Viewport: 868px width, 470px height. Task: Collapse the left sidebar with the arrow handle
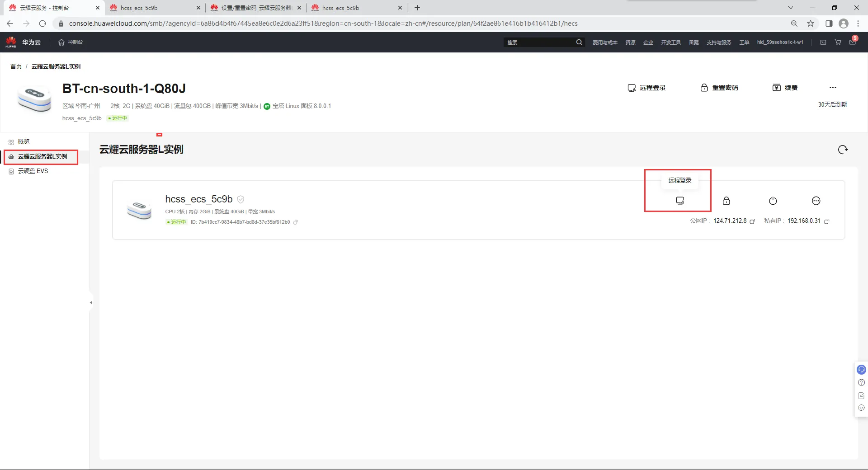(x=91, y=303)
